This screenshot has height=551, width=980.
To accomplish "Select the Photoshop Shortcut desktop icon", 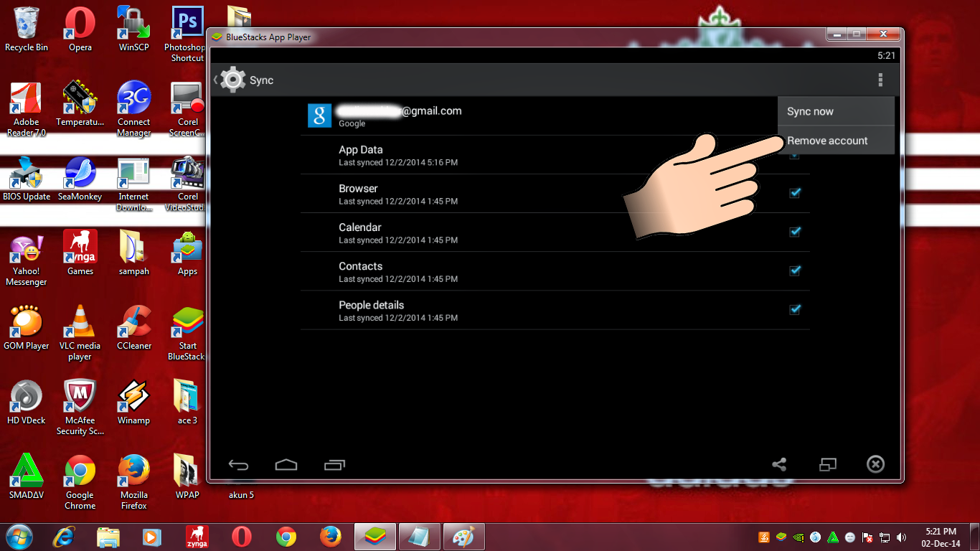I will click(x=187, y=34).
